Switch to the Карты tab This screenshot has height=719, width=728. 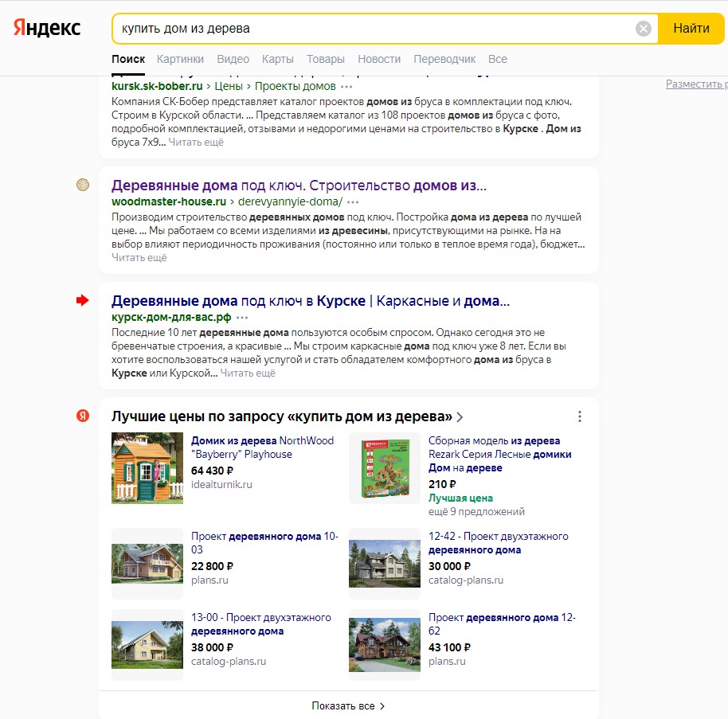(278, 59)
